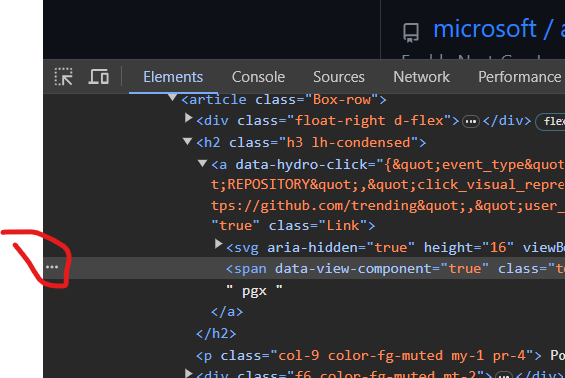Click the repository icon beside microsoft
The height and width of the screenshot is (378, 565).
[x=411, y=32]
